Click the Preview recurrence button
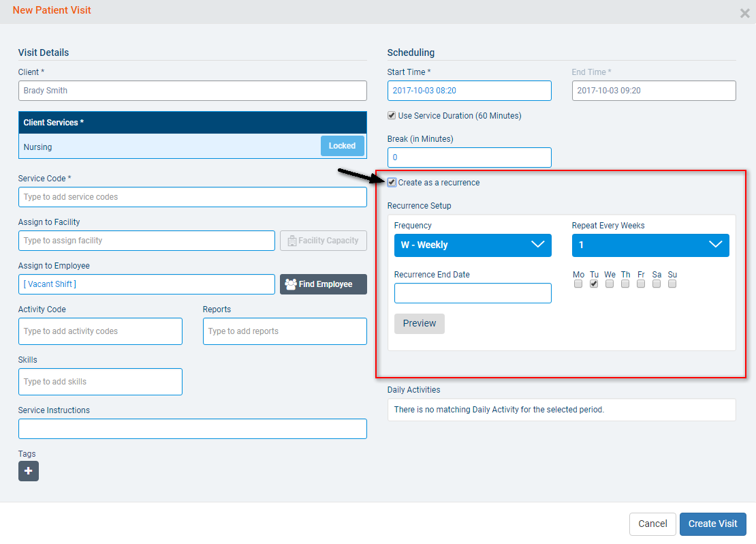 pos(419,324)
